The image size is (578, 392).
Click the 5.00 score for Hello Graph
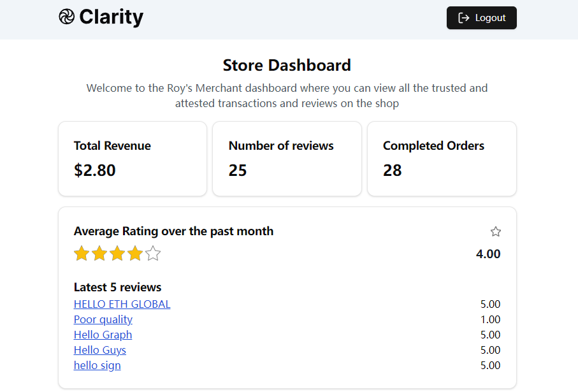click(490, 335)
